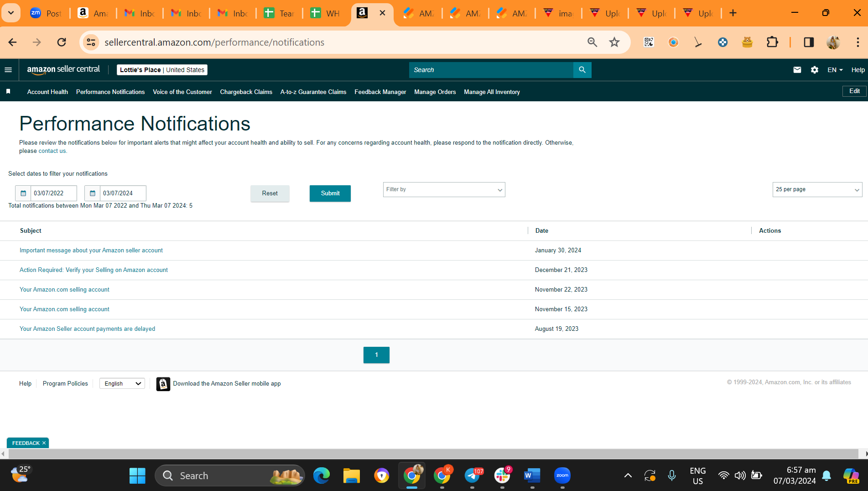Show hidden system tray icons
Screen dimensions: 868x491
[628, 475]
